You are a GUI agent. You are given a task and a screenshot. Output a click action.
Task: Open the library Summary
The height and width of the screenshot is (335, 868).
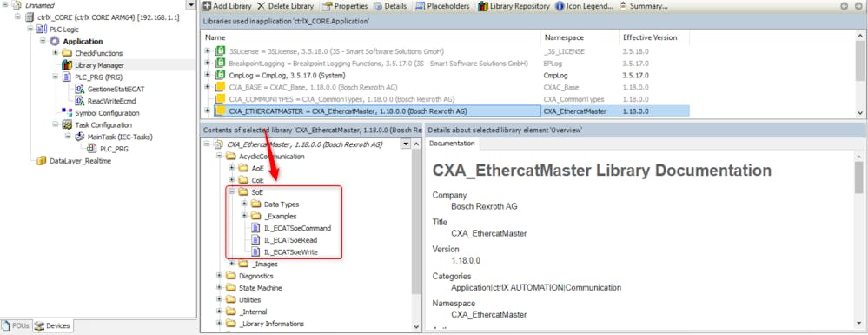[643, 6]
